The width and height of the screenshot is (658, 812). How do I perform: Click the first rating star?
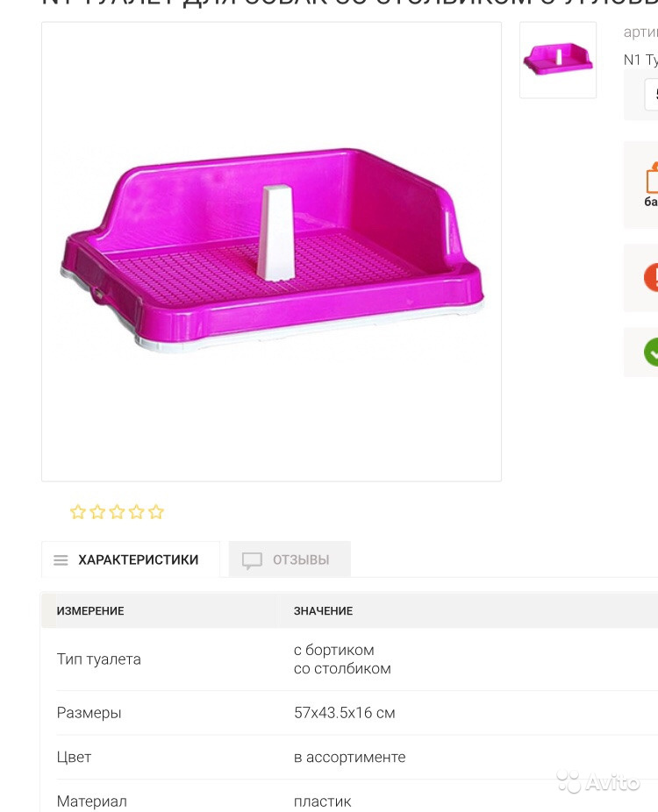coord(78,511)
